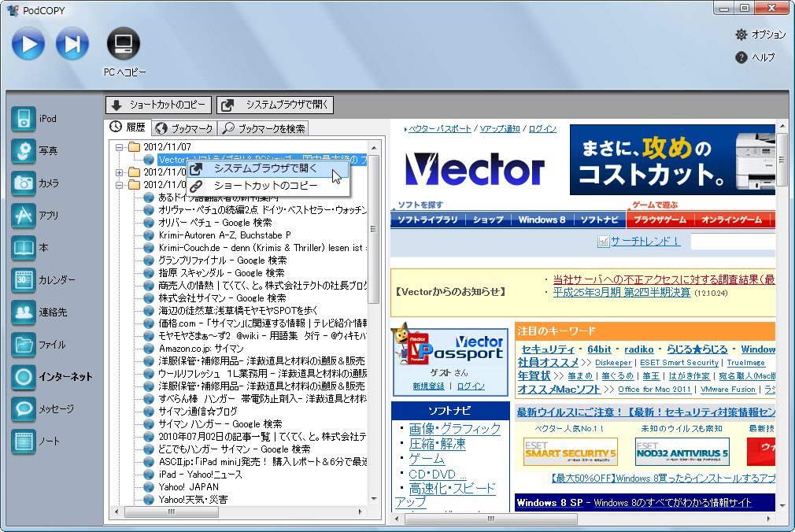Open the ノート sidebar section
This screenshot has width=795, height=532.
pos(35,441)
